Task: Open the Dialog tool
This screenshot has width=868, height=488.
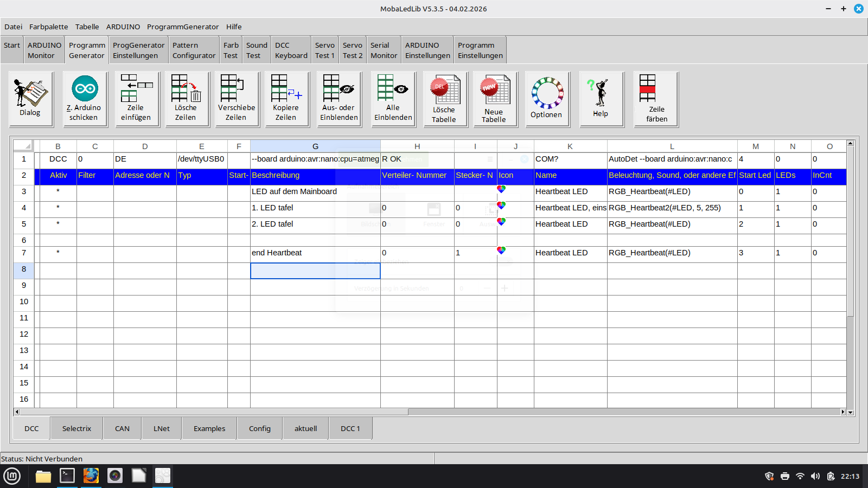Action: pyautogui.click(x=31, y=99)
